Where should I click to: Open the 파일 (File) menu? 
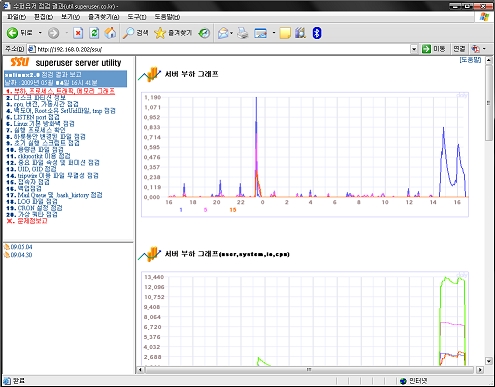click(x=16, y=17)
